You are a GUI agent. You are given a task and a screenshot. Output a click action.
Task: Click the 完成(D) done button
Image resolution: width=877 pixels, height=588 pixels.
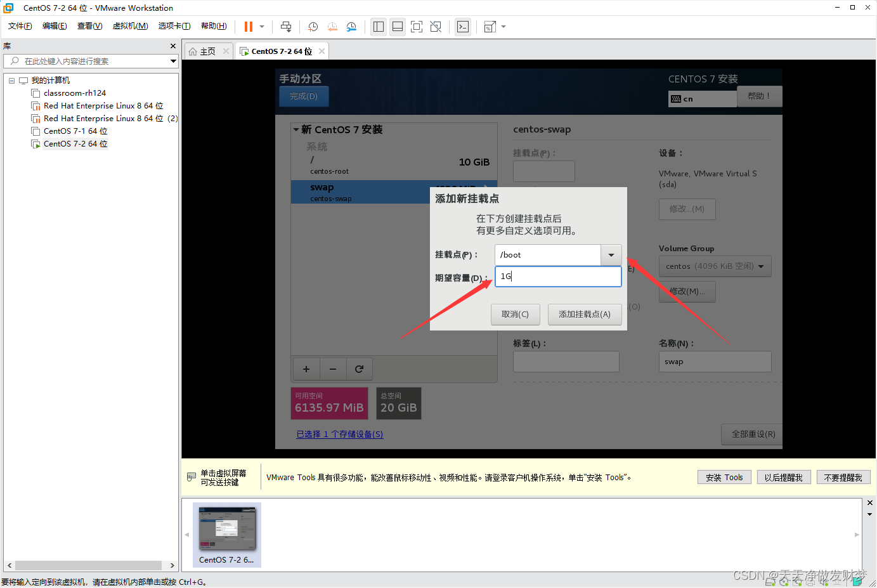pos(304,96)
